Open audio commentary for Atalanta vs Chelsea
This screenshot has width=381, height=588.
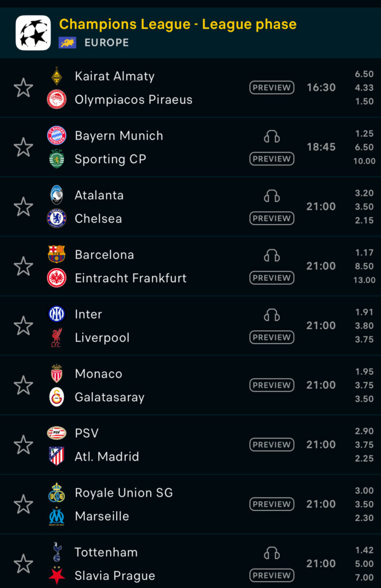tap(272, 196)
